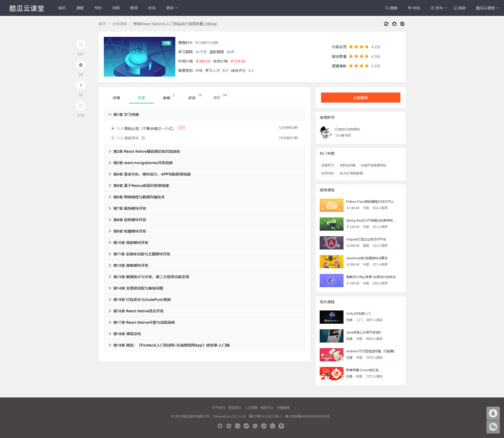Screen dimensions: 504x438
Task: Expand 第18章 课程总结
Action: (204, 334)
